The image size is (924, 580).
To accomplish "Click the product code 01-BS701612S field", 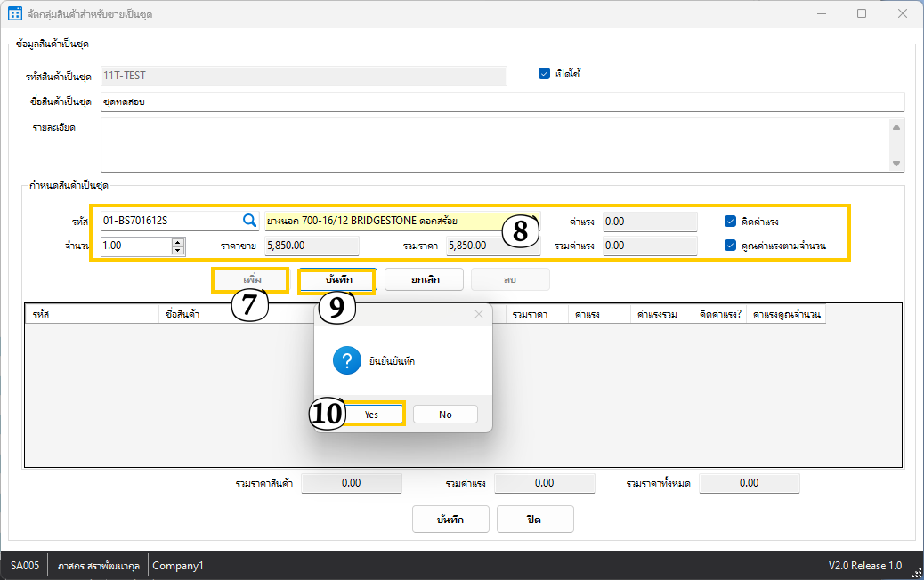I will pyautogui.click(x=169, y=220).
